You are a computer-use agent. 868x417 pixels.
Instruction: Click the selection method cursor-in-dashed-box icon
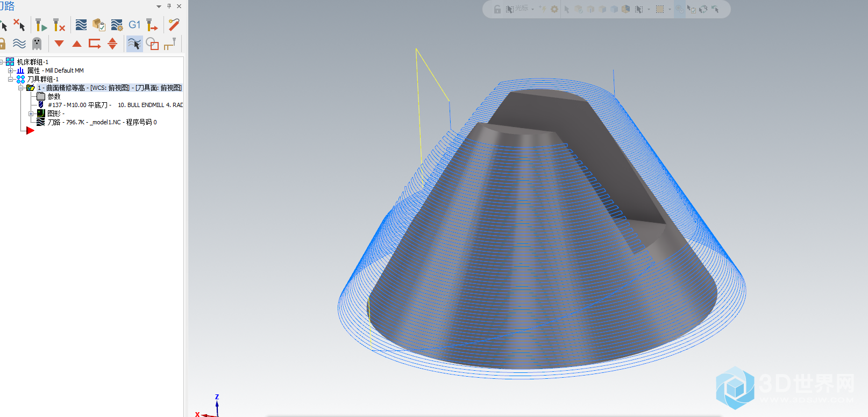point(639,9)
